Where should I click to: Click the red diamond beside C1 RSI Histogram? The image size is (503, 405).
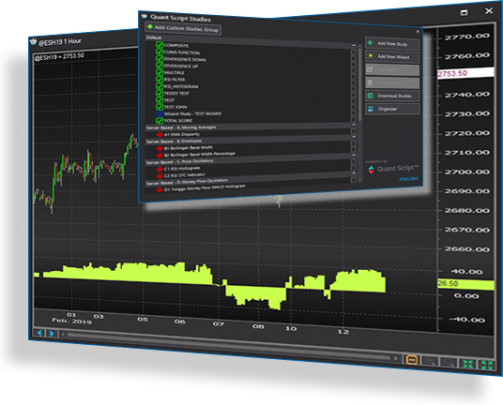pos(160,169)
